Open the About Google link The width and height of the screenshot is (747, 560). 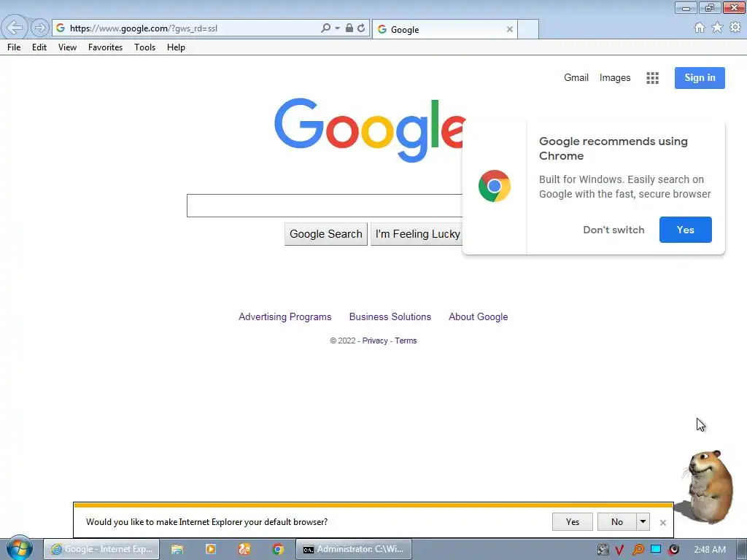point(479,316)
